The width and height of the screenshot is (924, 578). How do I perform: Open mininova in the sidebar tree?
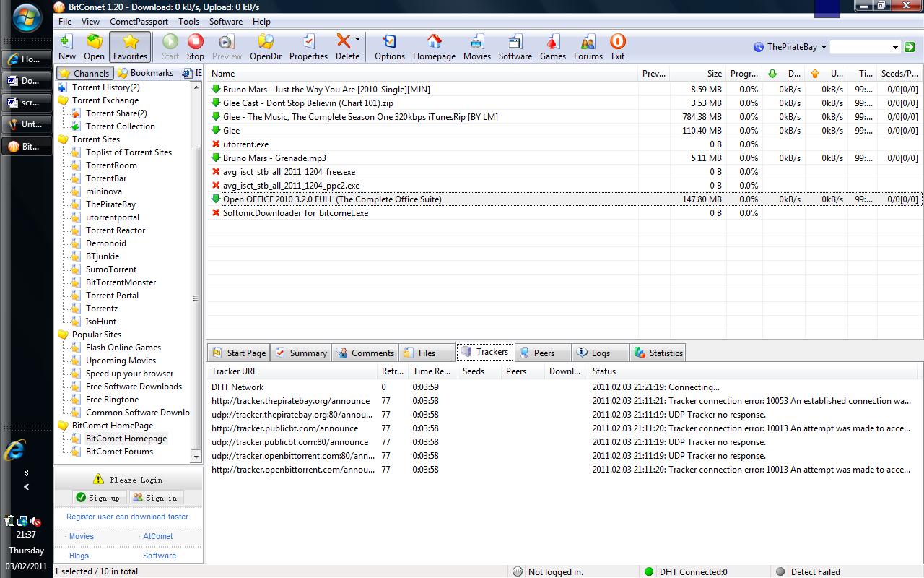click(103, 191)
